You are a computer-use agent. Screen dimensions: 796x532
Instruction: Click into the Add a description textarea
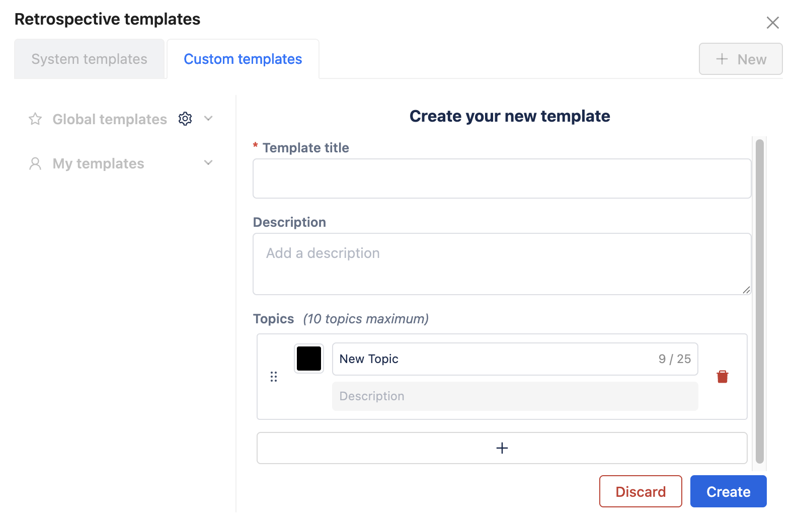502,263
